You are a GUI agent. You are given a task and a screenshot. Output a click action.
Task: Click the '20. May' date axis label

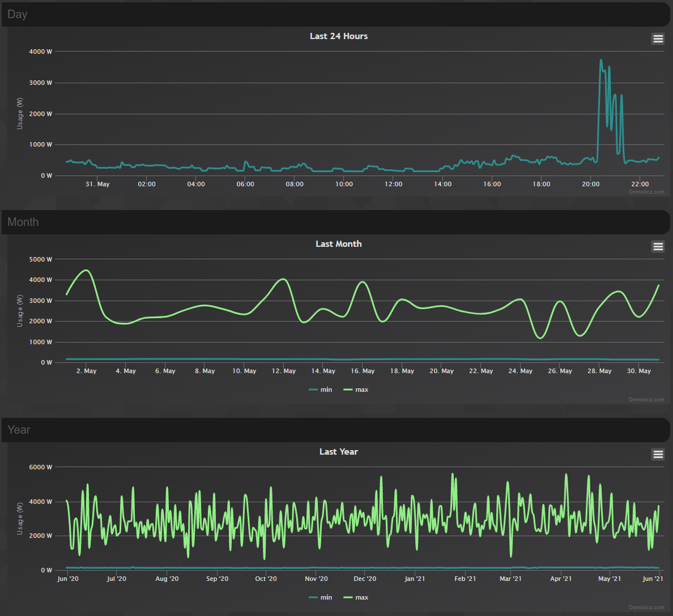pos(442,371)
